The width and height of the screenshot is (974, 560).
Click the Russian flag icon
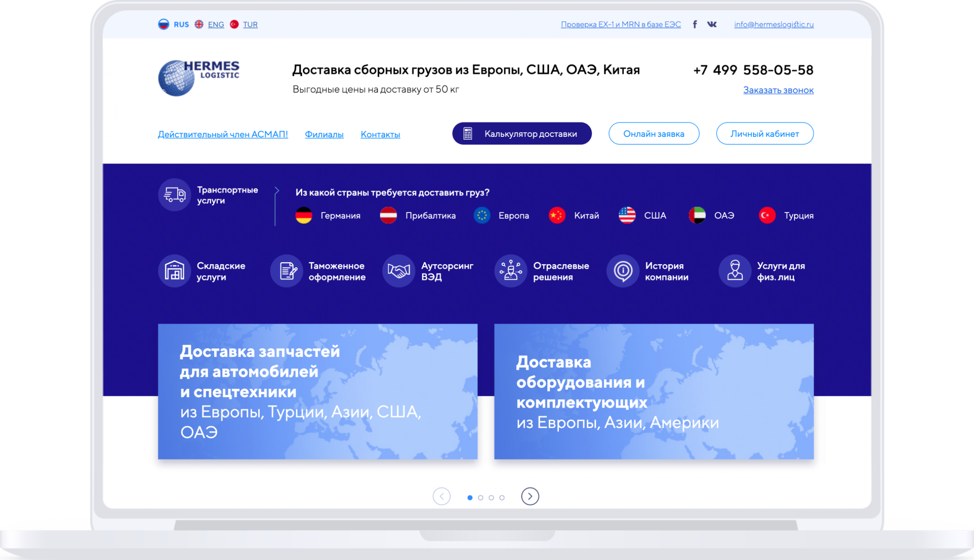[164, 24]
